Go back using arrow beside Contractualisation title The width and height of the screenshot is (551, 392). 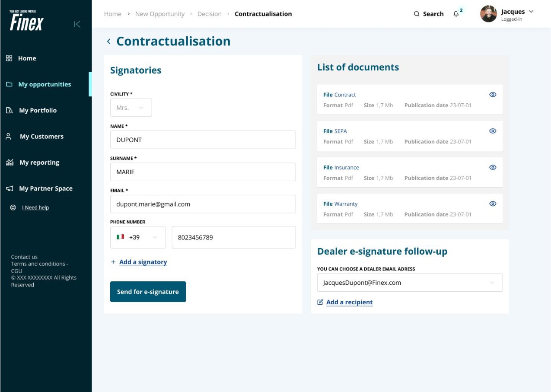(x=109, y=41)
